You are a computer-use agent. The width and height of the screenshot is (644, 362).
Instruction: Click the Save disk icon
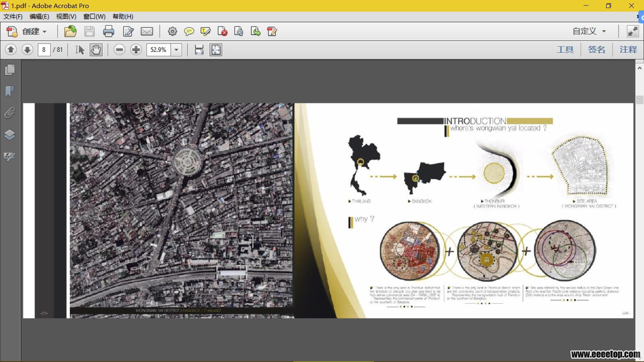[89, 31]
